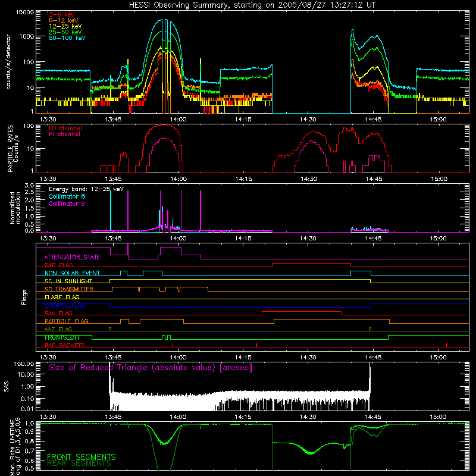The height and width of the screenshot is (476, 476).
Task: Select the LO channel legend label
Action: point(65,129)
